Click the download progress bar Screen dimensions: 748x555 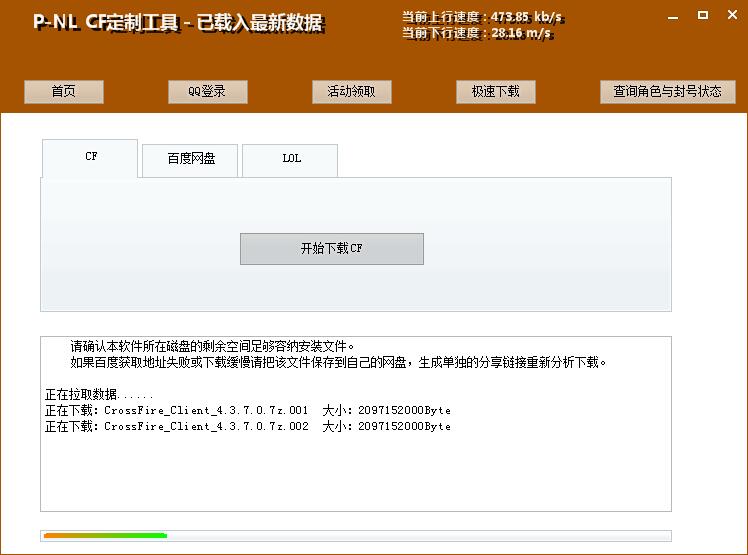pos(356,535)
